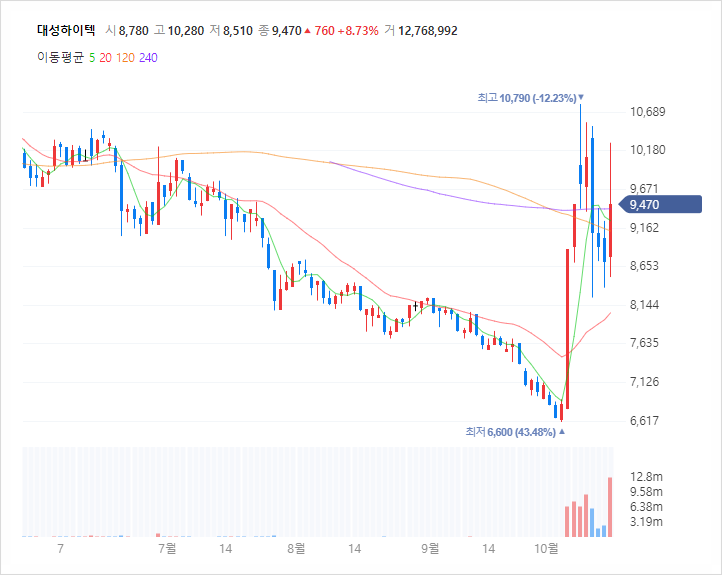This screenshot has width=722, height=575.
Task: Select the 120-day moving average legend
Action: tap(125, 58)
